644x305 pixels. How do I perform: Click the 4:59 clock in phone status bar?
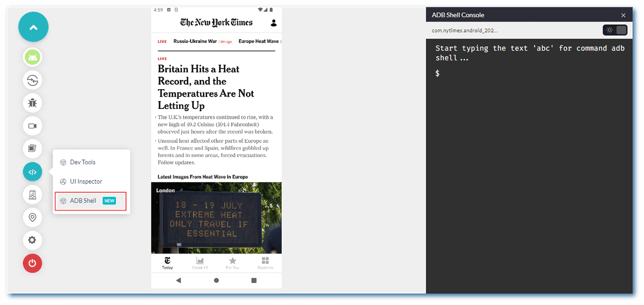[158, 10]
